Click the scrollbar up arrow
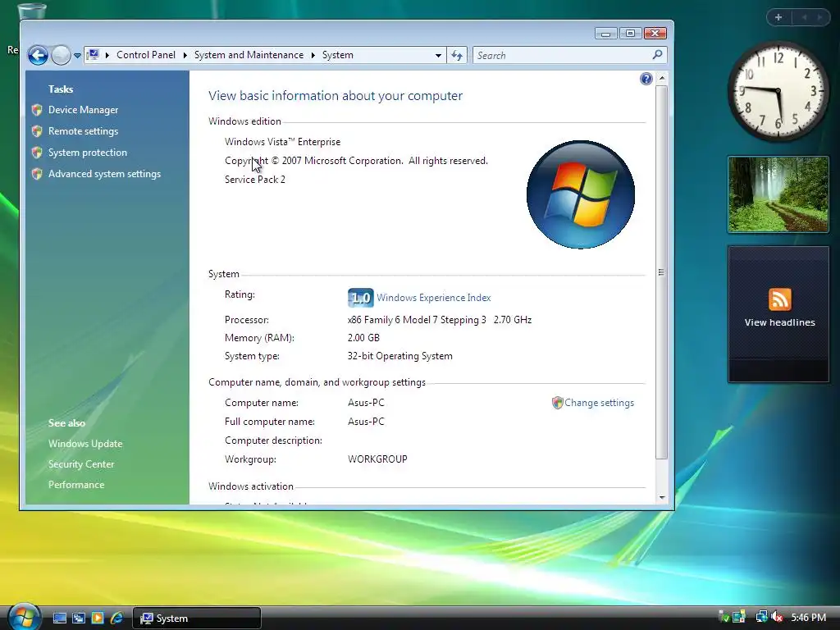840x630 pixels. [662, 78]
